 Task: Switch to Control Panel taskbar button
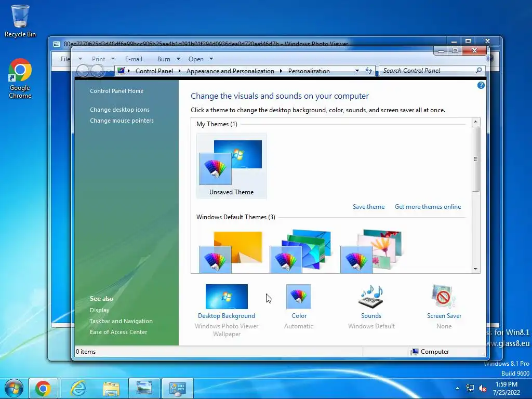pyautogui.click(x=178, y=388)
